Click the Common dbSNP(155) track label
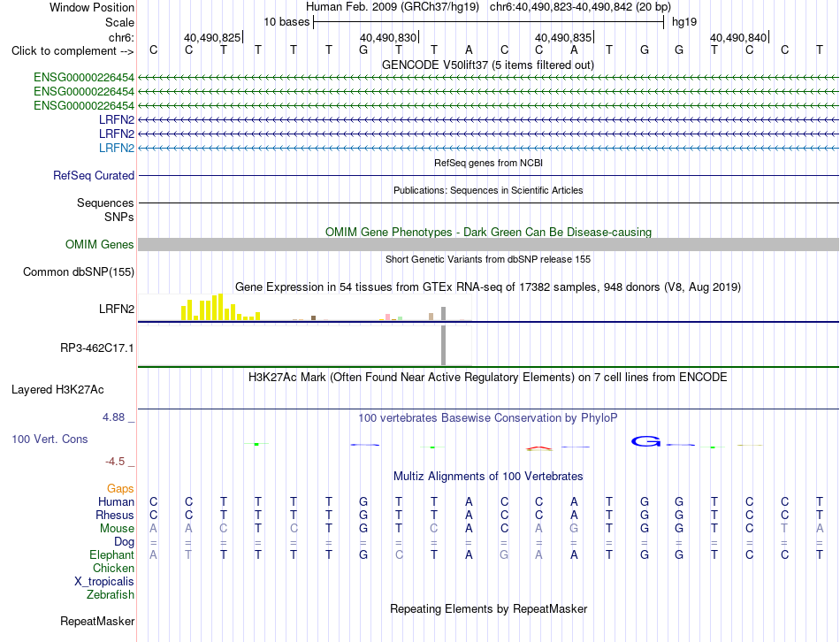The image size is (840, 642). 79,271
